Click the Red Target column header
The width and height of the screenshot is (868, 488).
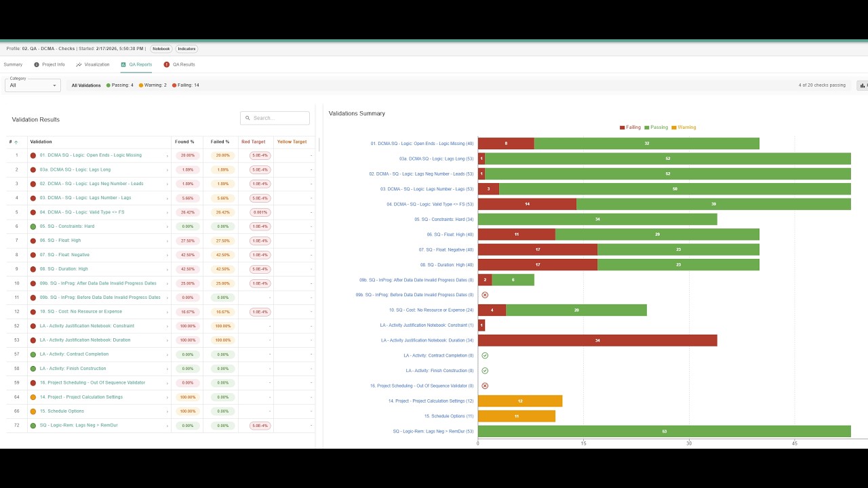click(x=254, y=142)
